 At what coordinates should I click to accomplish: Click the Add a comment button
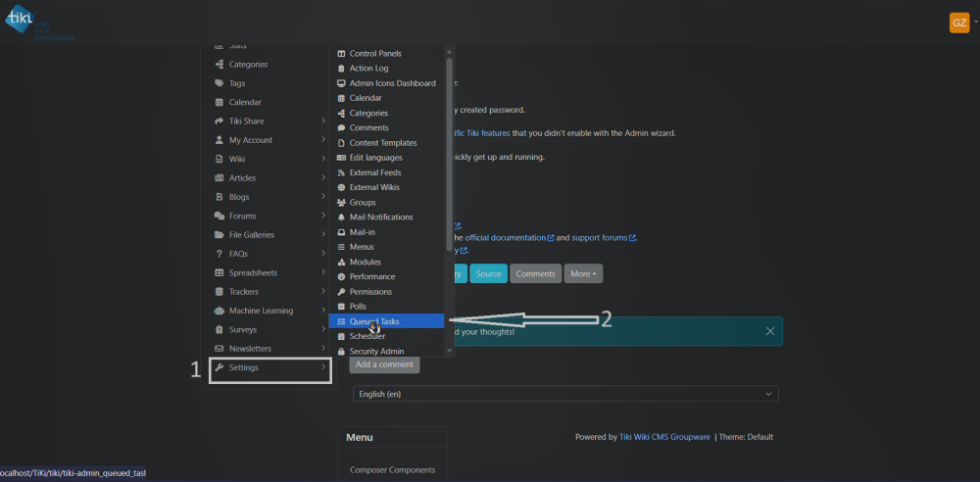click(384, 364)
